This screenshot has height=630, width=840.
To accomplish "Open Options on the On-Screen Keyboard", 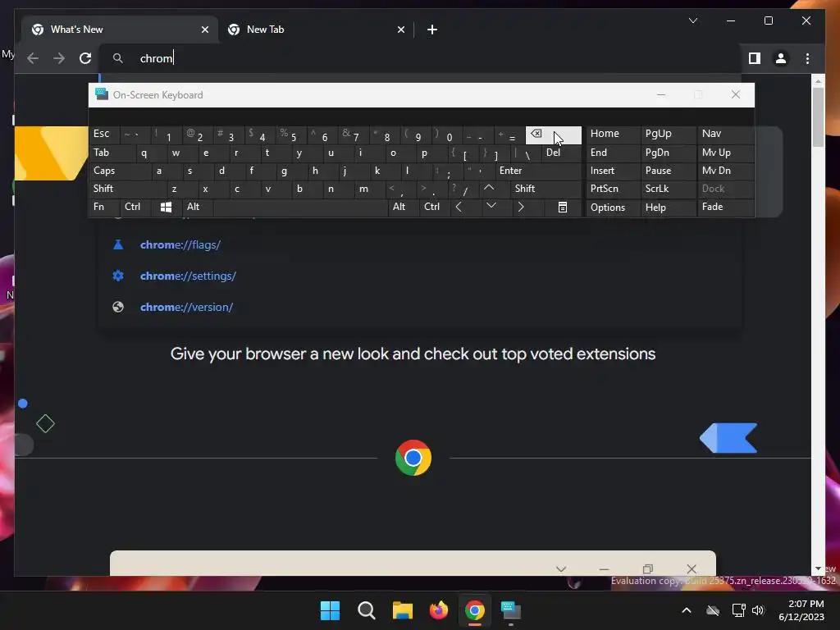I will pos(613,208).
